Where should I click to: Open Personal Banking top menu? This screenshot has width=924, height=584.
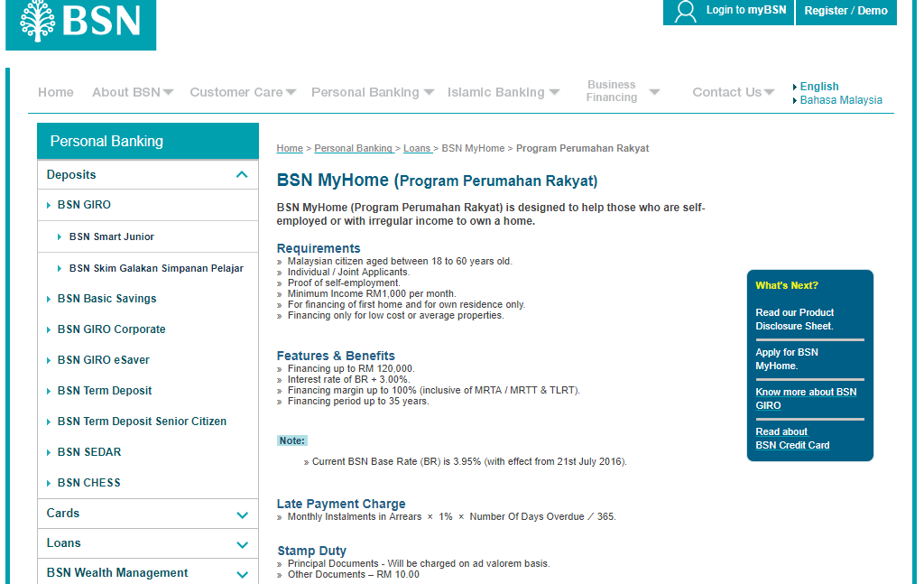365,93
